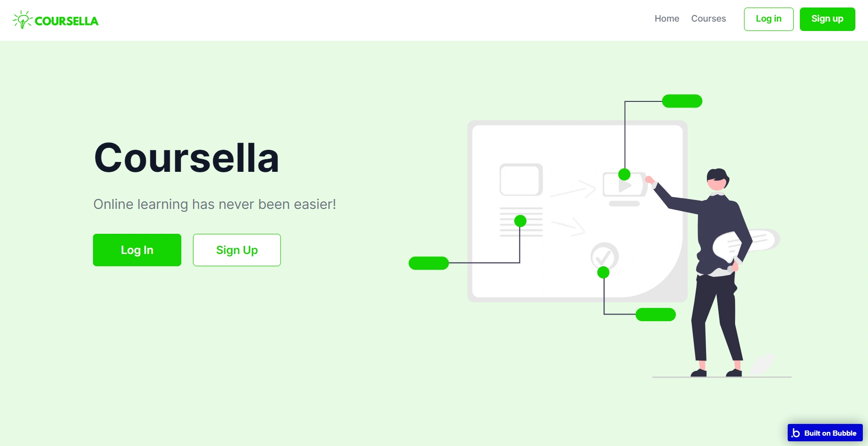Click the video play icon in illustration
868x446 pixels.
(624, 186)
